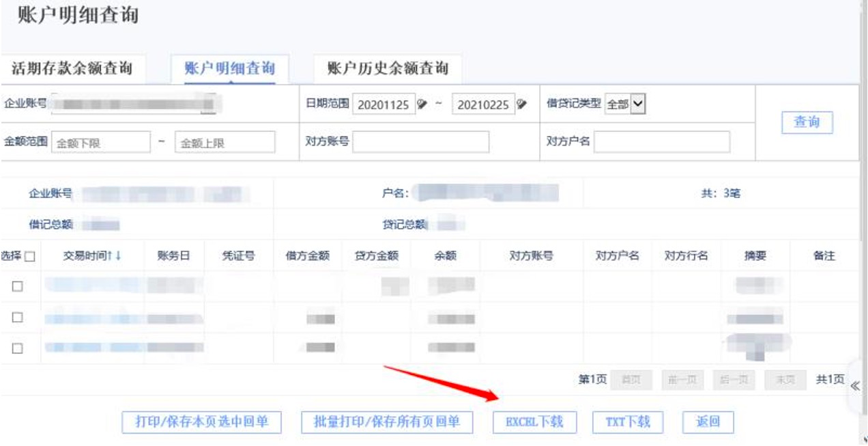Open the end date calendar picker icon
Screen dimensions: 868x446
[x=521, y=104]
